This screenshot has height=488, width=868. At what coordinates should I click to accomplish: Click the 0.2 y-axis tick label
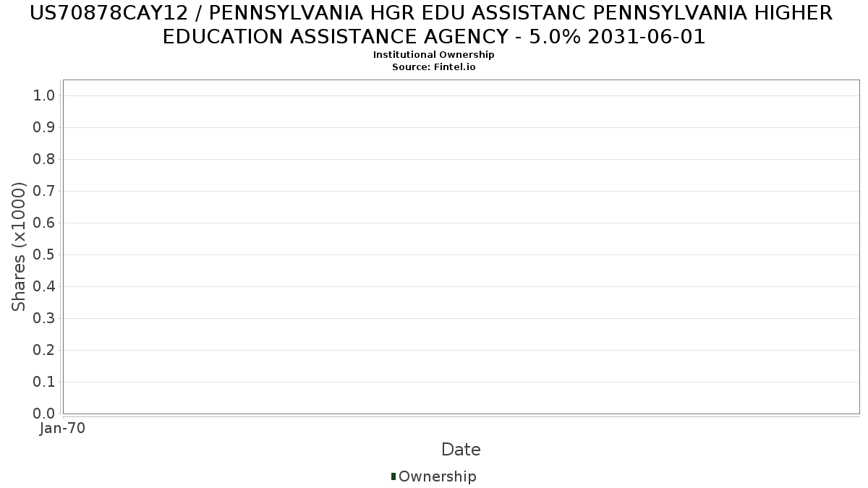pos(44,350)
